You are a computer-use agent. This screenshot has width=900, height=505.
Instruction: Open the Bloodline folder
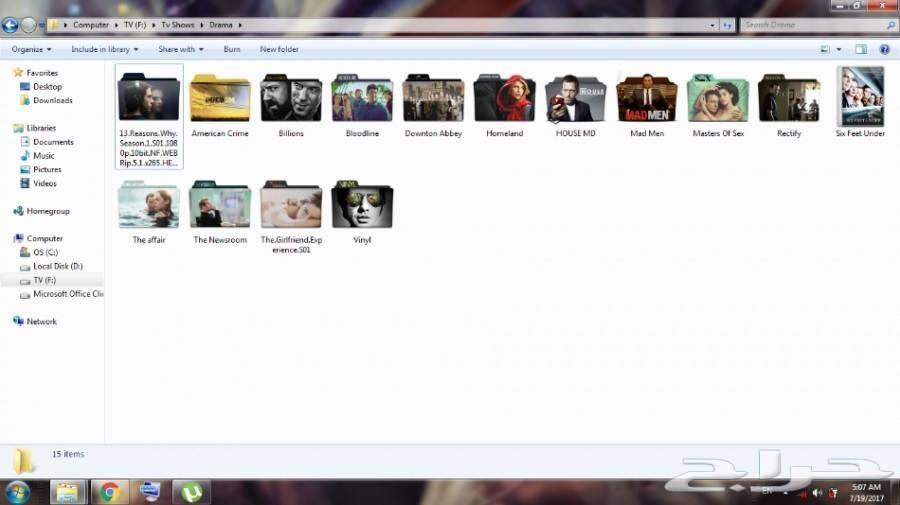[362, 107]
